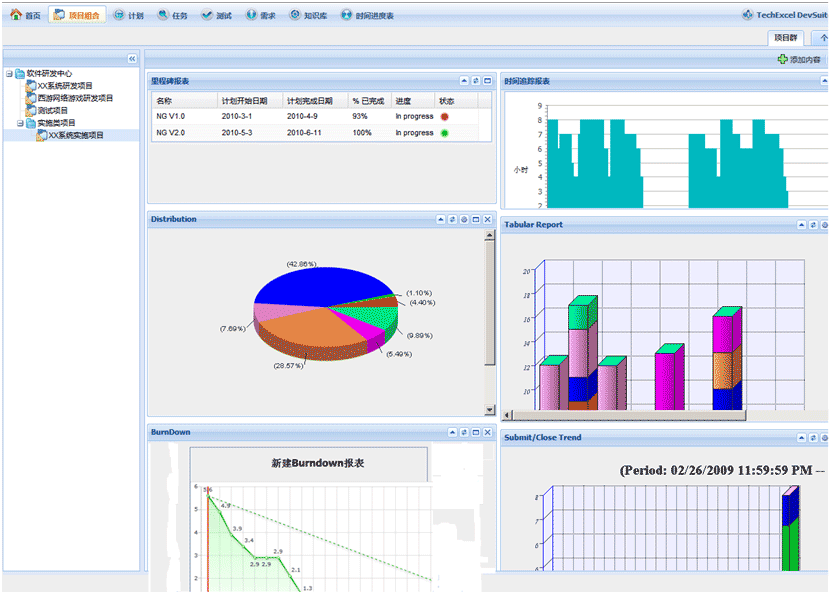Refresh the Distribution panel
Image resolution: width=837 pixels, height=594 pixels.
(x=452, y=219)
